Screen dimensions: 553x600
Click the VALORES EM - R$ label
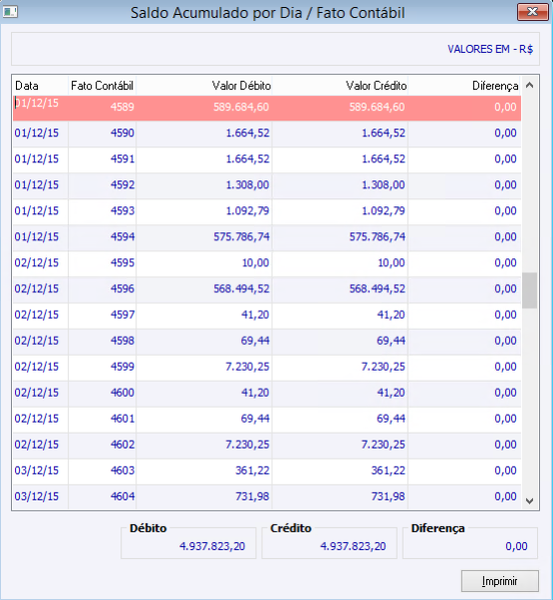coord(490,49)
